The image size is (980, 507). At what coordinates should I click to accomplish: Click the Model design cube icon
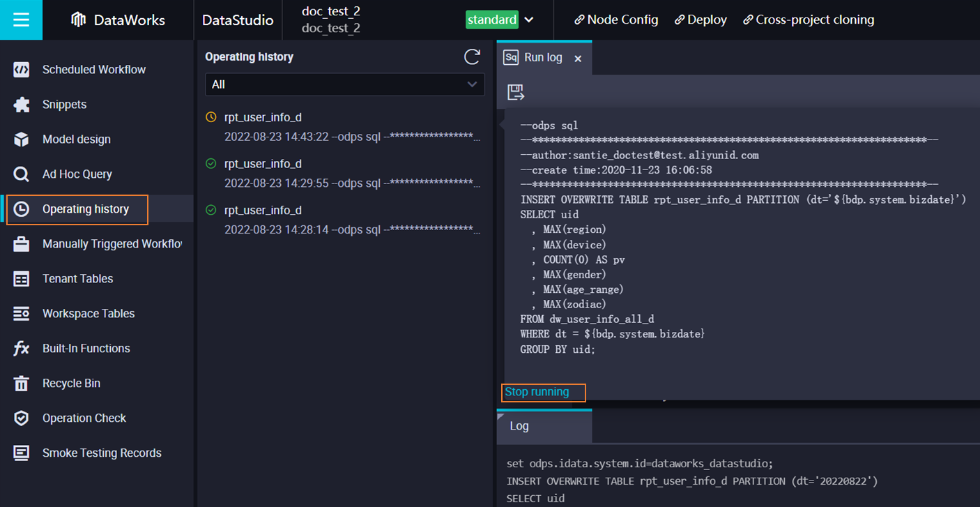pos(22,139)
